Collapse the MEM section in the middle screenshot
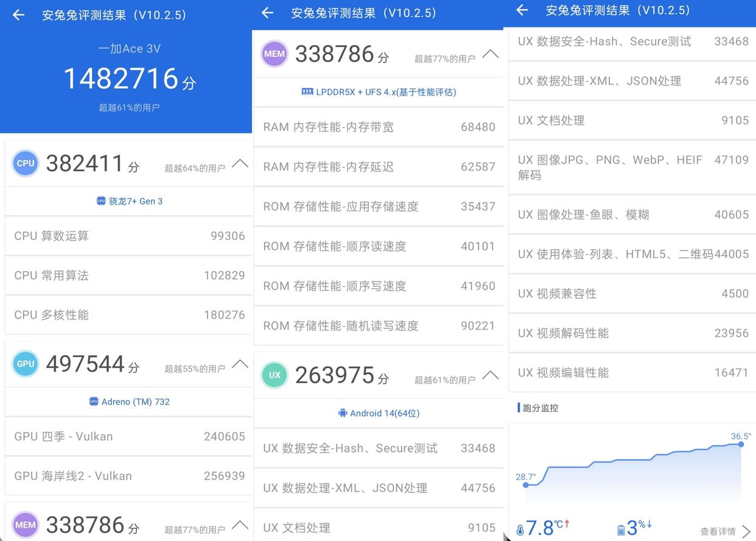 (x=490, y=54)
